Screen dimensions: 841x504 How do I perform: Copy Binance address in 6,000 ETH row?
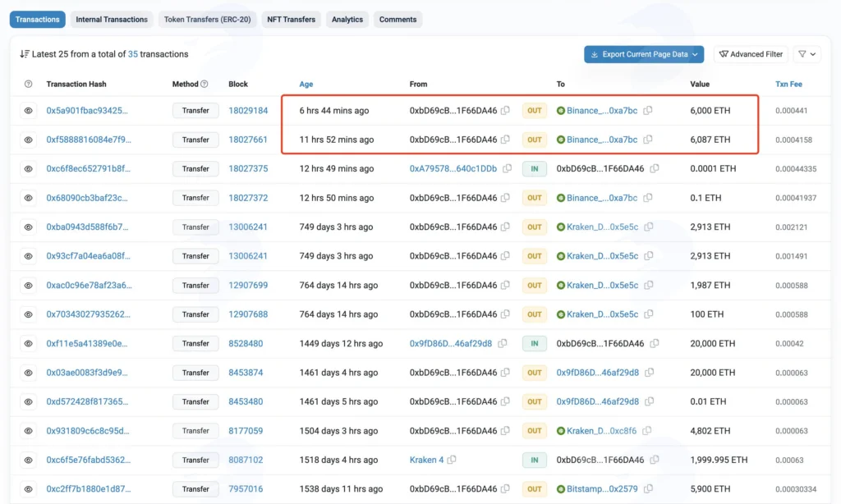click(x=648, y=111)
